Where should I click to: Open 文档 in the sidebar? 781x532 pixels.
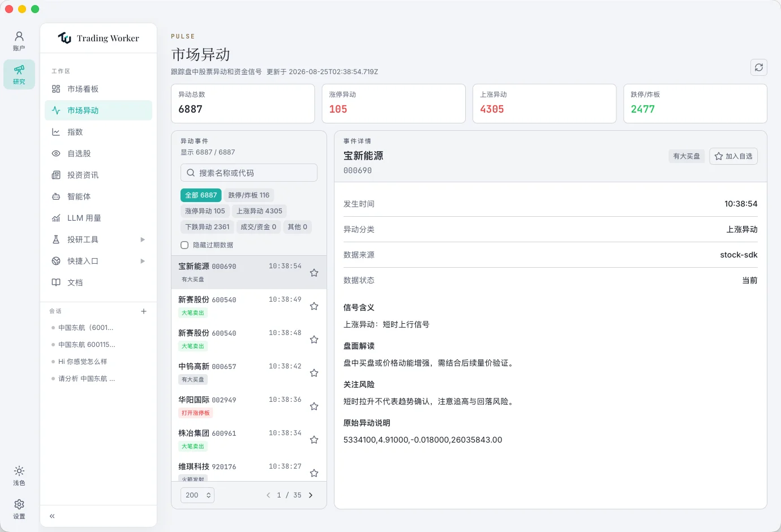click(x=98, y=282)
